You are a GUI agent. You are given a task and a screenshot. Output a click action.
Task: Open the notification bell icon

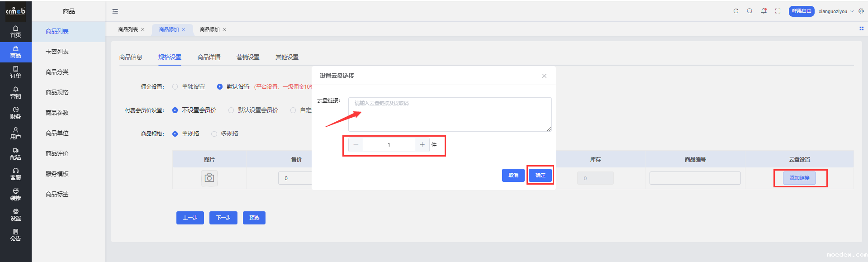coord(764,11)
